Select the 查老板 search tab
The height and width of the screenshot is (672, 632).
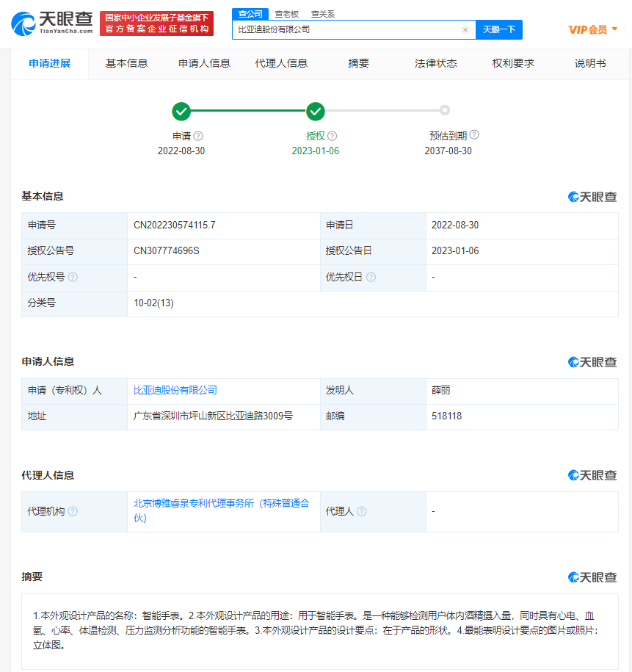coord(287,14)
